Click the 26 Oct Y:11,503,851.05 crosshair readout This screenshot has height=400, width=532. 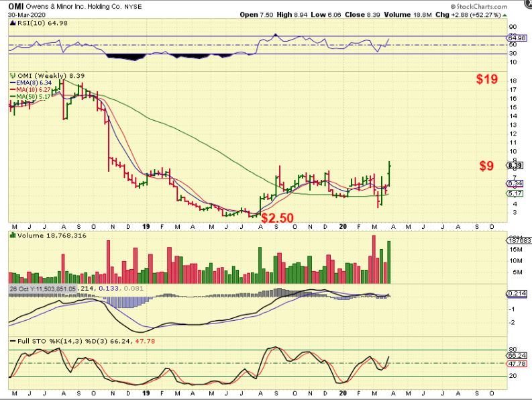click(x=43, y=289)
